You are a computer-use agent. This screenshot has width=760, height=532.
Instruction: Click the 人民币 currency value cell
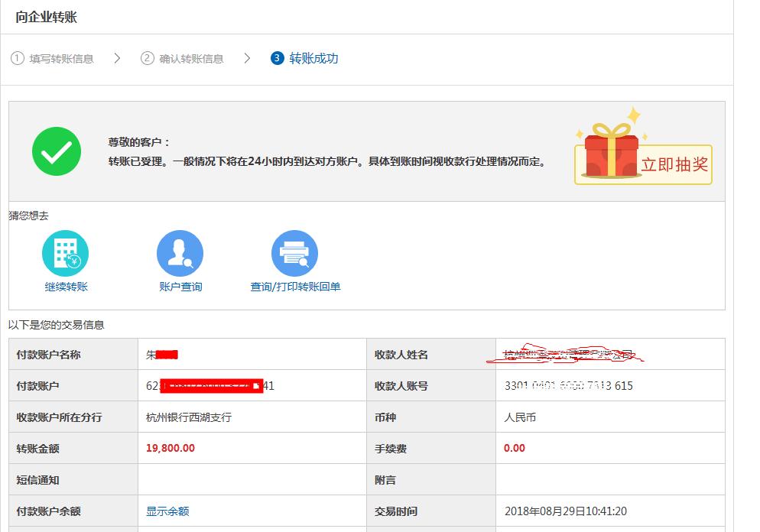[x=521, y=417]
